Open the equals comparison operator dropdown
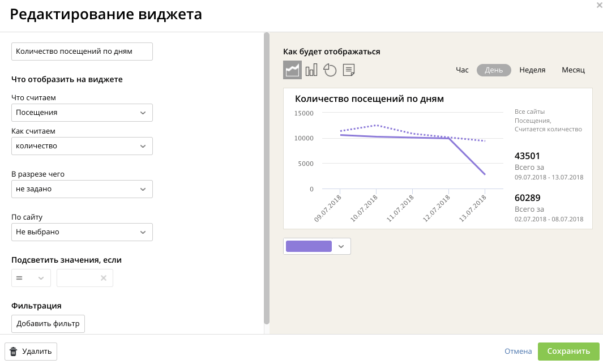The width and height of the screenshot is (603, 364). coord(31,278)
